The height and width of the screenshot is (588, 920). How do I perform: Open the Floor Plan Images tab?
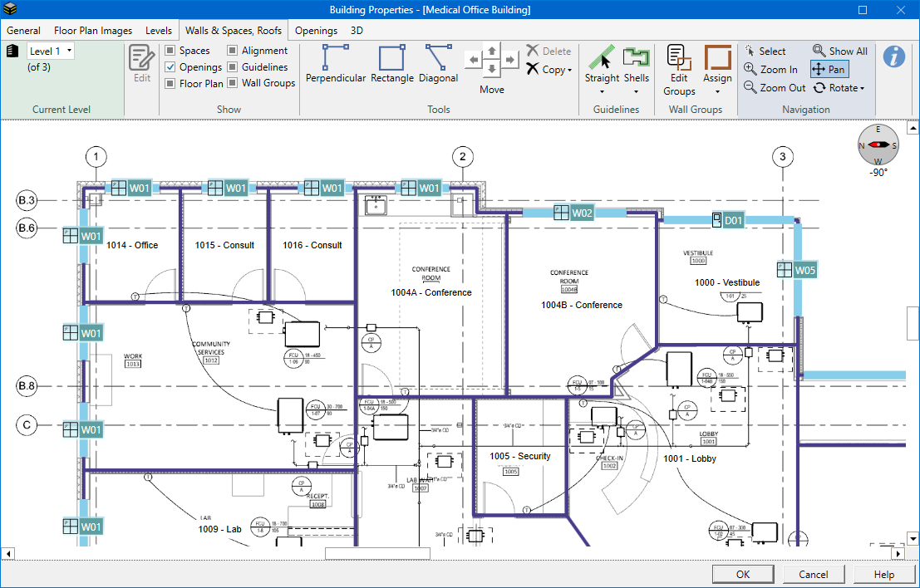[93, 31]
